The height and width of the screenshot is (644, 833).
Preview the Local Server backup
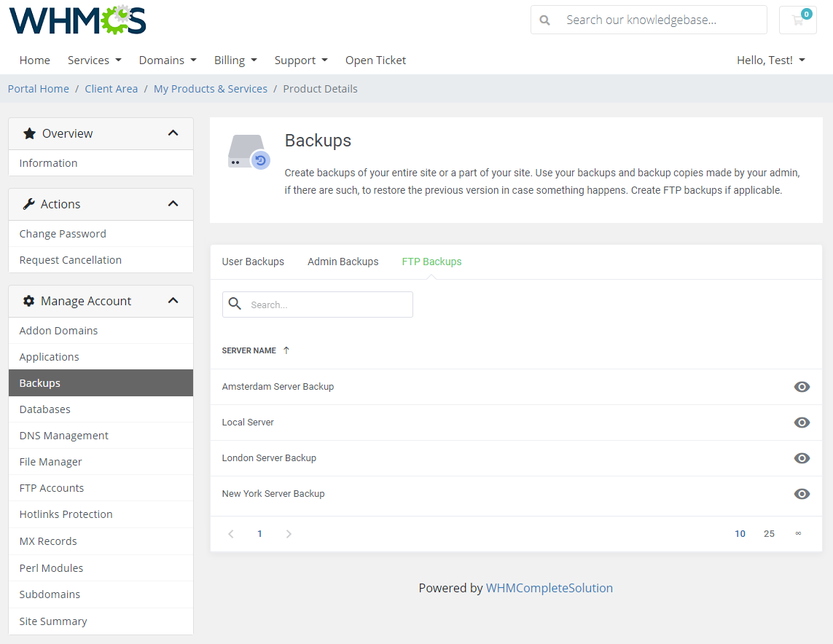pos(802,423)
